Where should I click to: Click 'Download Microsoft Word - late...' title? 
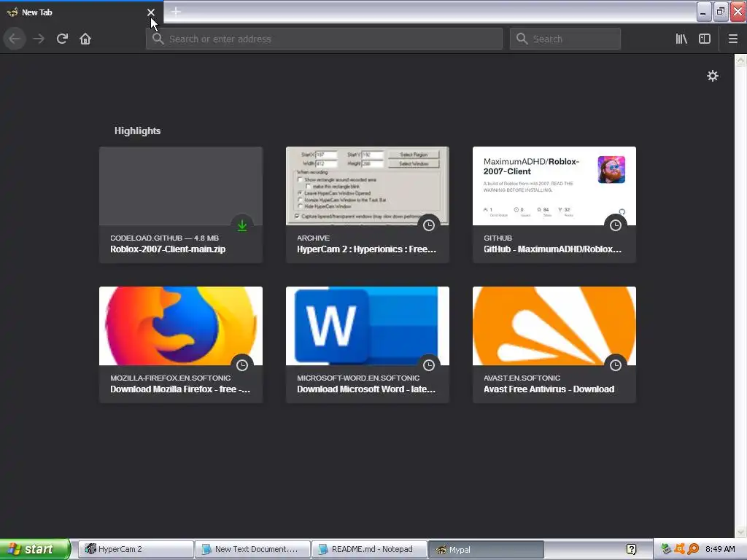(366, 389)
